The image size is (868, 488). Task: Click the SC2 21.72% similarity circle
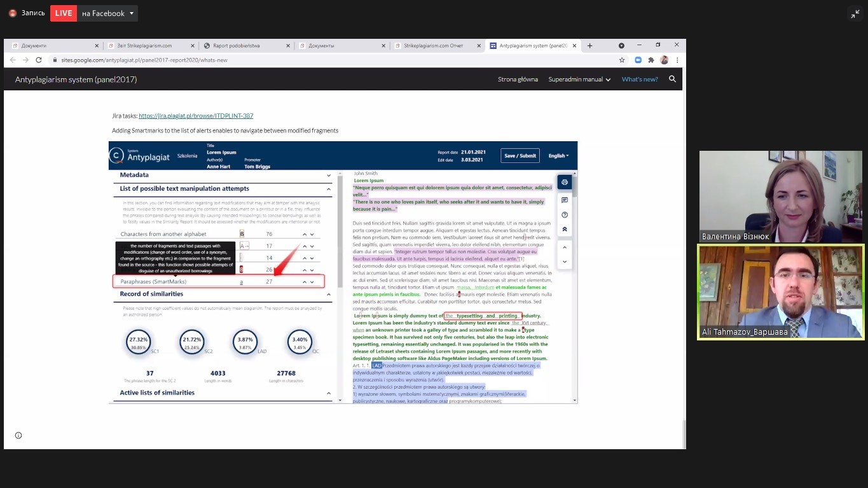coord(191,342)
